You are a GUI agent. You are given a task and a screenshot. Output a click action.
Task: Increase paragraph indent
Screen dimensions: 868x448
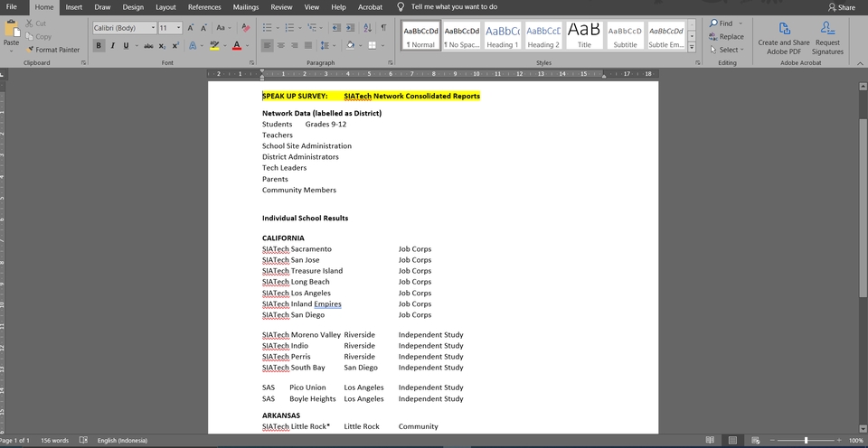(x=350, y=28)
